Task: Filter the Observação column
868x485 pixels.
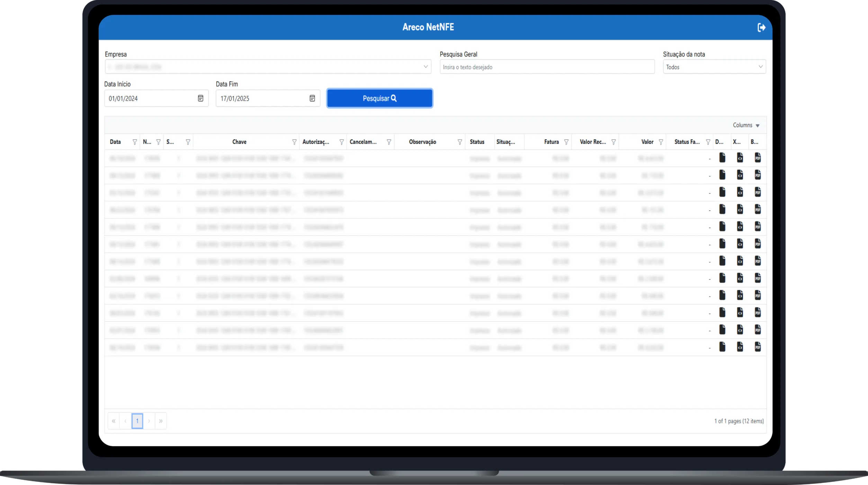Action: tap(459, 142)
